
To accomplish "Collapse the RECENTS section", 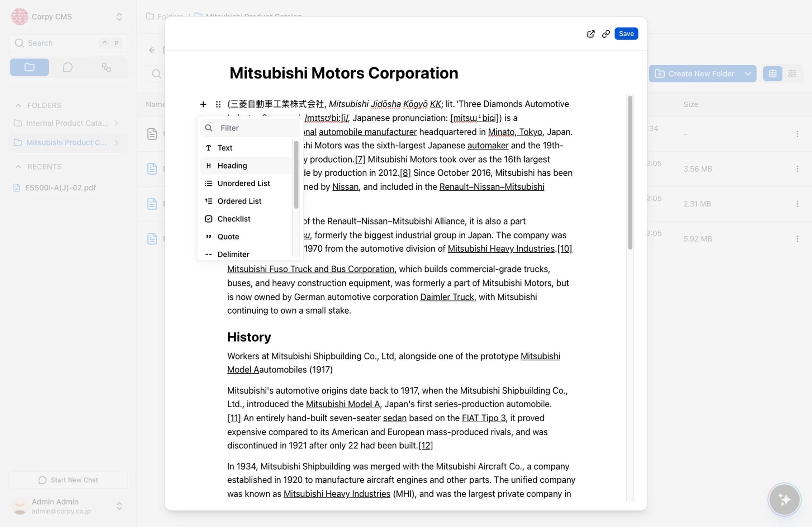I will tap(18, 167).
